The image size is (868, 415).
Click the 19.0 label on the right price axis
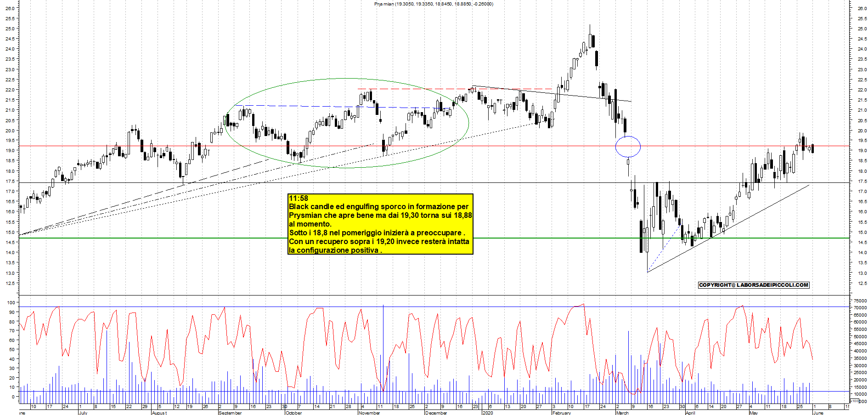862,151
